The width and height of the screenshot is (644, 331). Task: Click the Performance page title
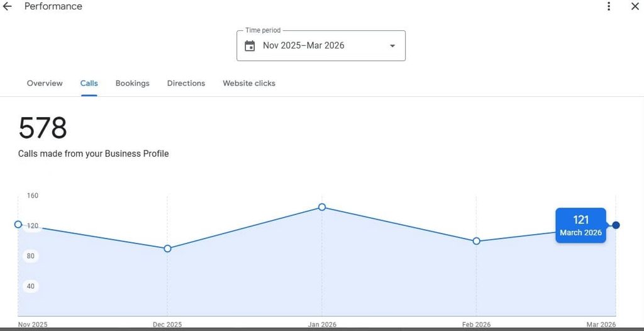(x=53, y=6)
